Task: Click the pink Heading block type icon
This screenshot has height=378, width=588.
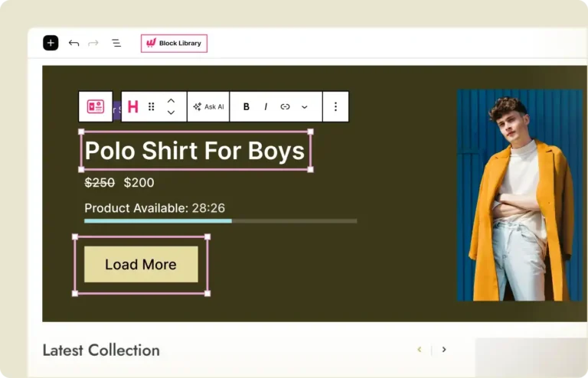Action: coord(132,107)
